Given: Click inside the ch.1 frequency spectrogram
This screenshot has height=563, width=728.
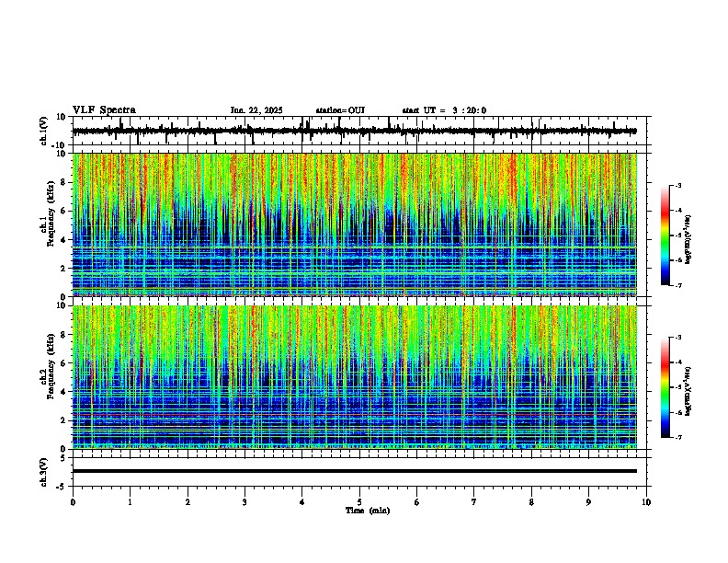Looking at the screenshot, I should 355,224.
